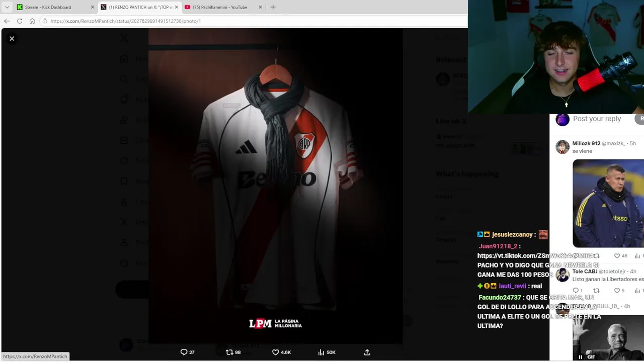644x362 pixels.
Task: Go back to the previous page
Action: 7,21
